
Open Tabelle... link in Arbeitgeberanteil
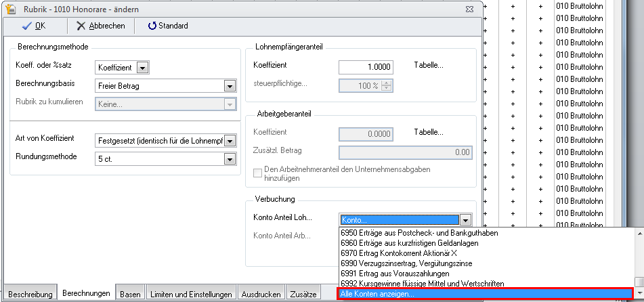429,132
